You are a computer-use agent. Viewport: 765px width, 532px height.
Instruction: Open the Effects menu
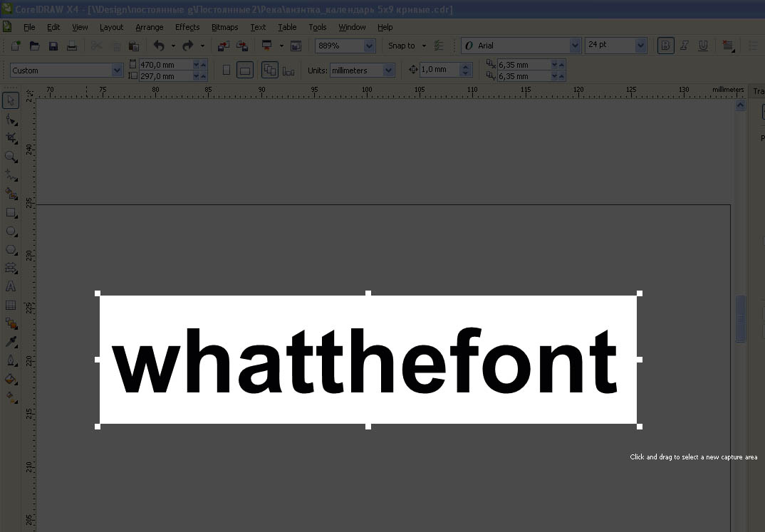point(187,27)
